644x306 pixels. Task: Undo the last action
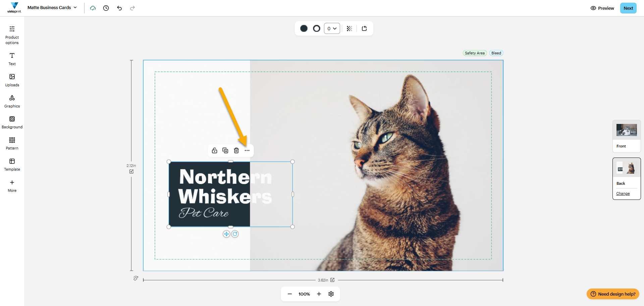(x=119, y=8)
